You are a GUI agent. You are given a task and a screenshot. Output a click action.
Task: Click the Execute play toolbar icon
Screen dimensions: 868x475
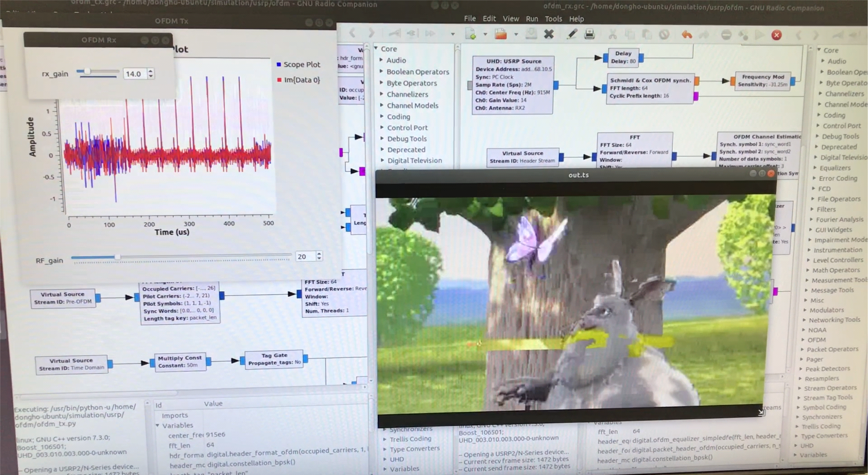point(759,35)
